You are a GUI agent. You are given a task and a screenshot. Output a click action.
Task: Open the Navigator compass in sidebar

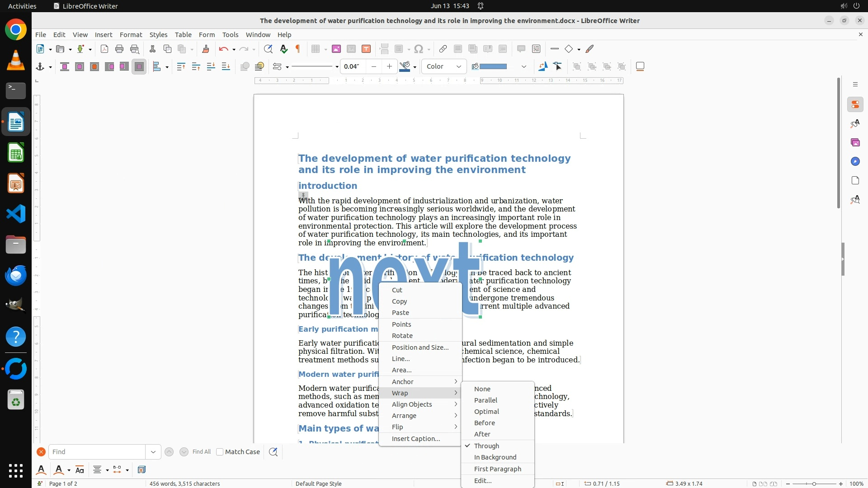point(855,162)
